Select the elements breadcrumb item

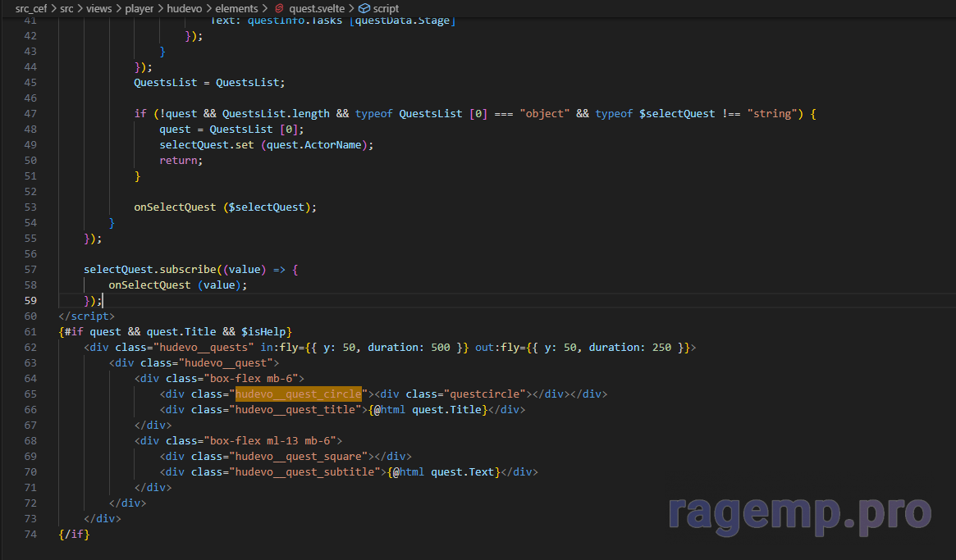click(x=236, y=8)
